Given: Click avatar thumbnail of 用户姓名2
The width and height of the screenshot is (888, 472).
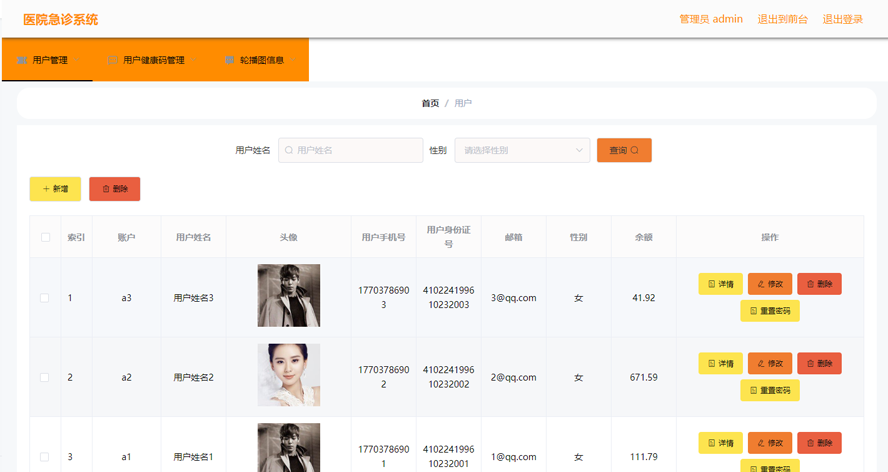Looking at the screenshot, I should click(x=289, y=375).
